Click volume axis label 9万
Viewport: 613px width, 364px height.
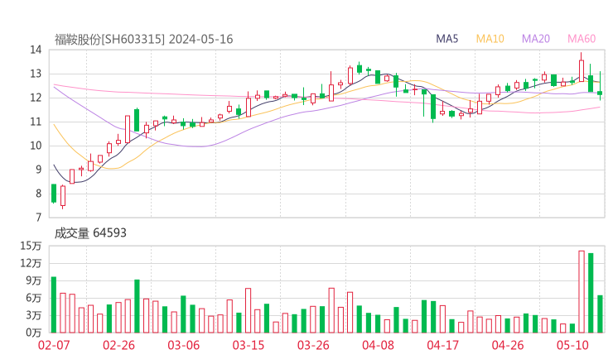click(x=34, y=280)
